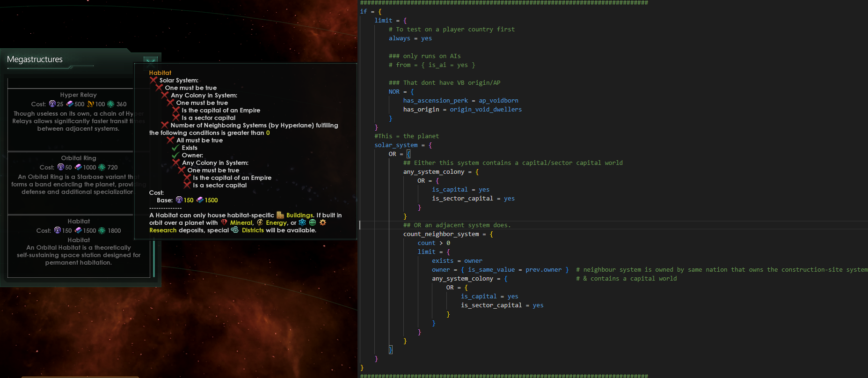Click the comment '#This = the planet'

pos(407,136)
